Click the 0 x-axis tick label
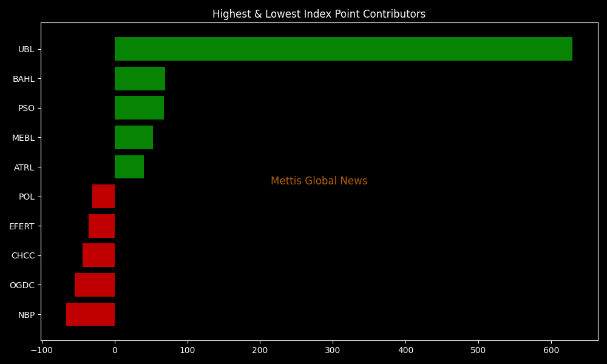The height and width of the screenshot is (364, 607). point(115,351)
